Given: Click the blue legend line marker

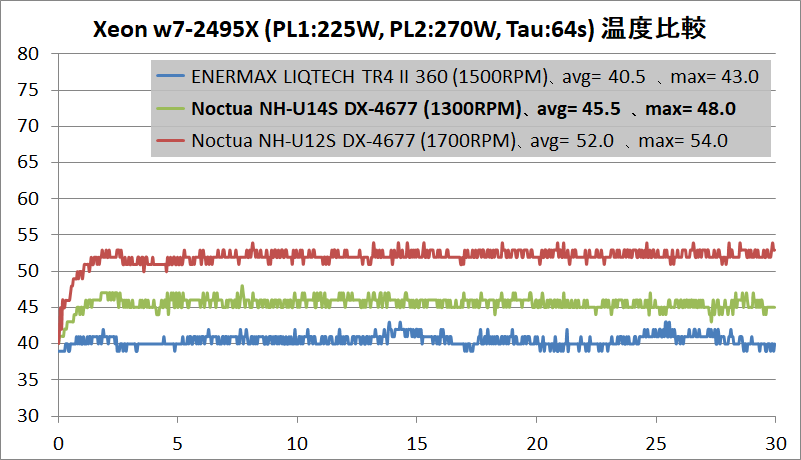Looking at the screenshot, I should [170, 76].
